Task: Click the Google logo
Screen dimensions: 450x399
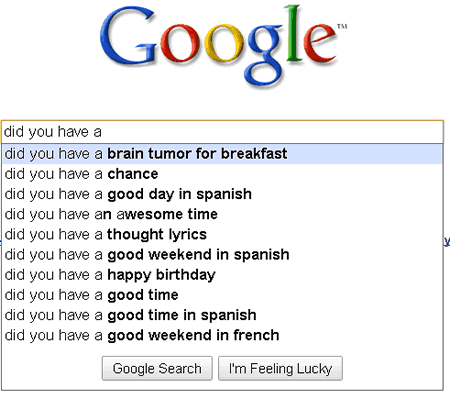Action: pos(223,46)
